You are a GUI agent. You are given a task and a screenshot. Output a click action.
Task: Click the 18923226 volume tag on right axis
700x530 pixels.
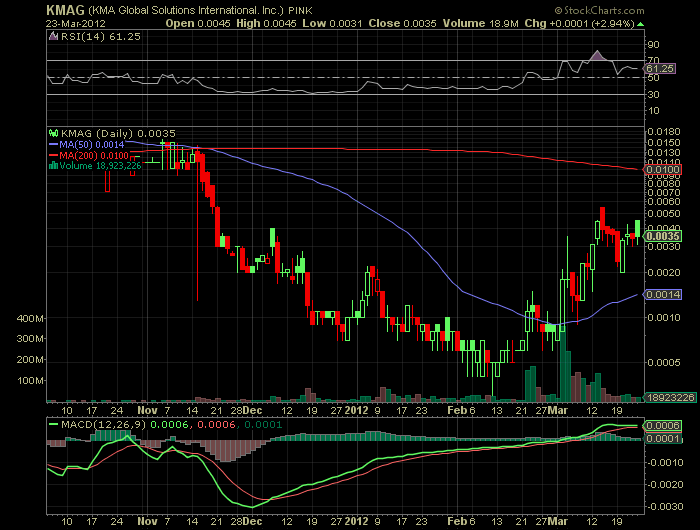click(x=669, y=397)
